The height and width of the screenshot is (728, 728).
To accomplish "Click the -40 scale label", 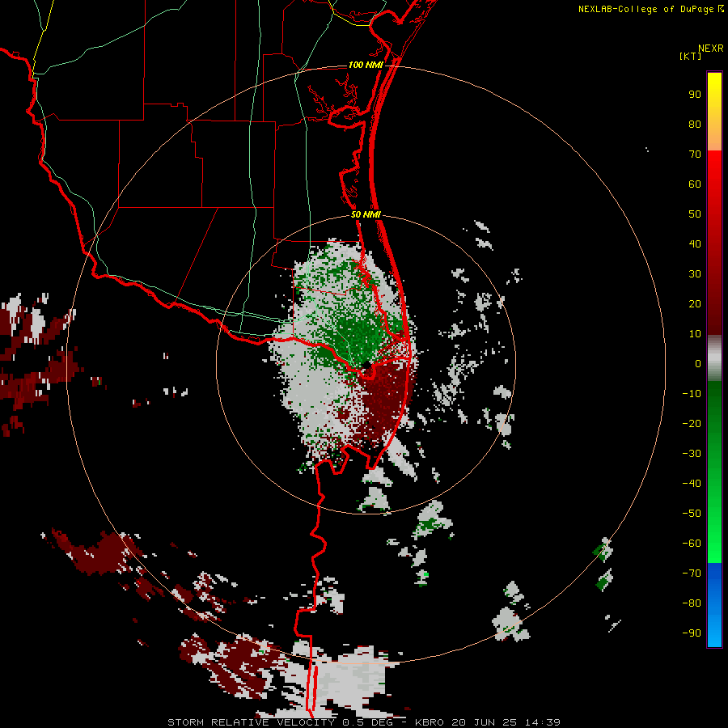I will [692, 484].
